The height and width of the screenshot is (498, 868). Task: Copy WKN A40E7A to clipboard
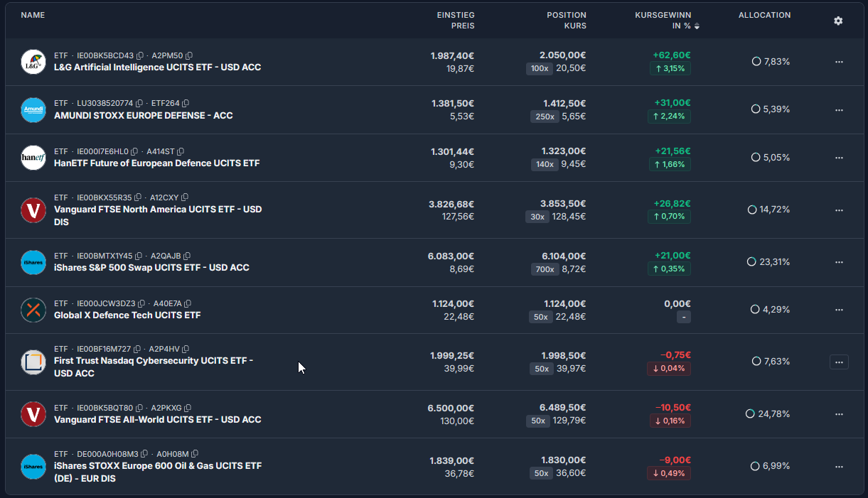pyautogui.click(x=188, y=303)
